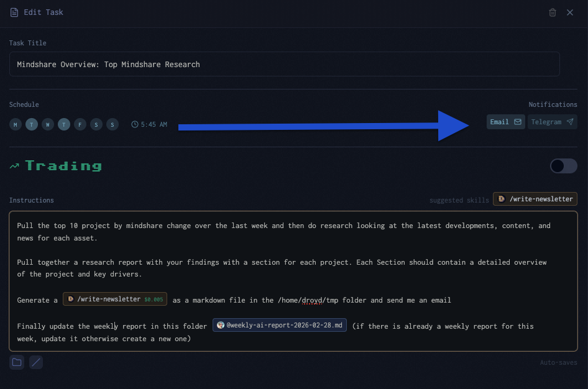
Task: Toggle the Trading switch on
Action: point(564,166)
